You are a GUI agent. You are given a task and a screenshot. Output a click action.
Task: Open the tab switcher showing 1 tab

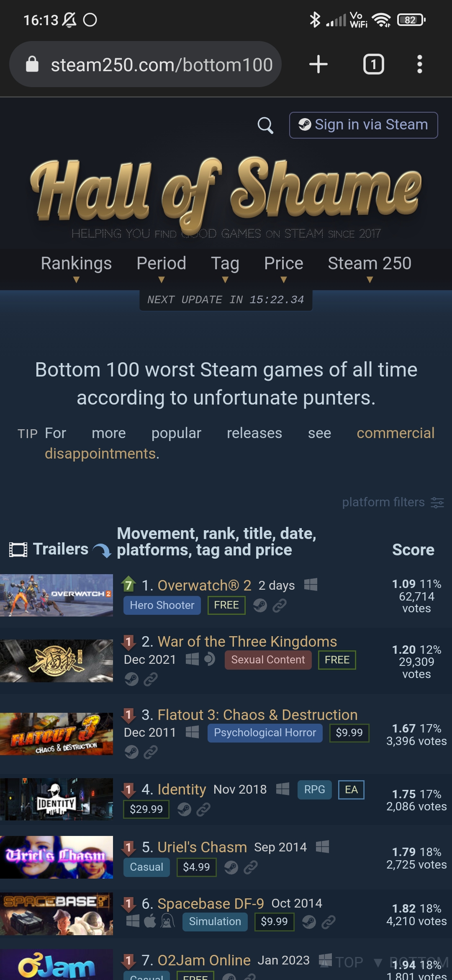373,64
